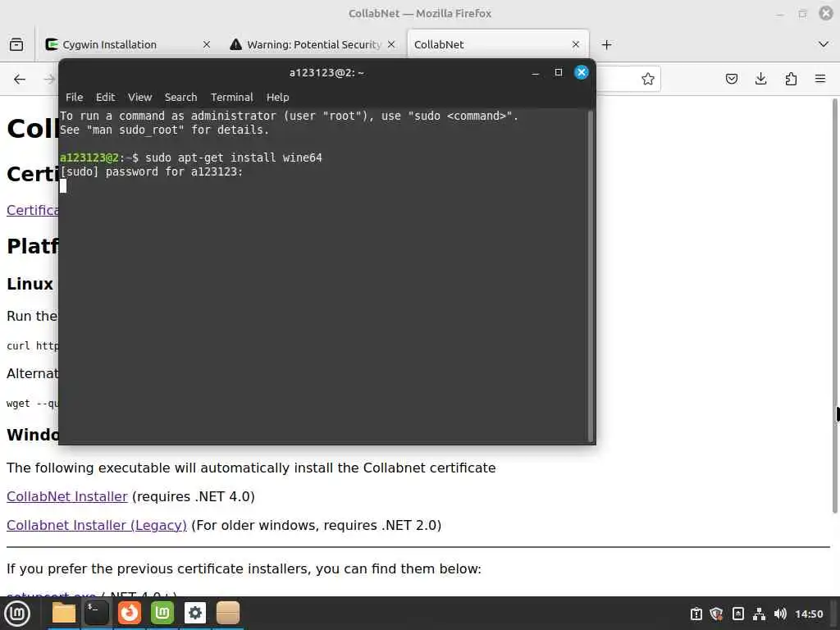840x630 pixels.
Task: Click the Firefox page vertical scrollbar
Action: pyautogui.click(x=834, y=305)
